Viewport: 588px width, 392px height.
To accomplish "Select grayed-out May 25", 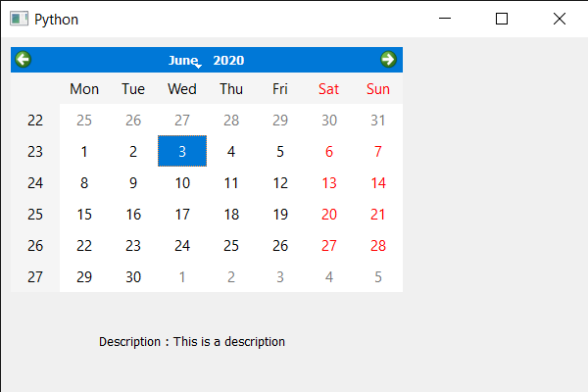I will click(84, 121).
